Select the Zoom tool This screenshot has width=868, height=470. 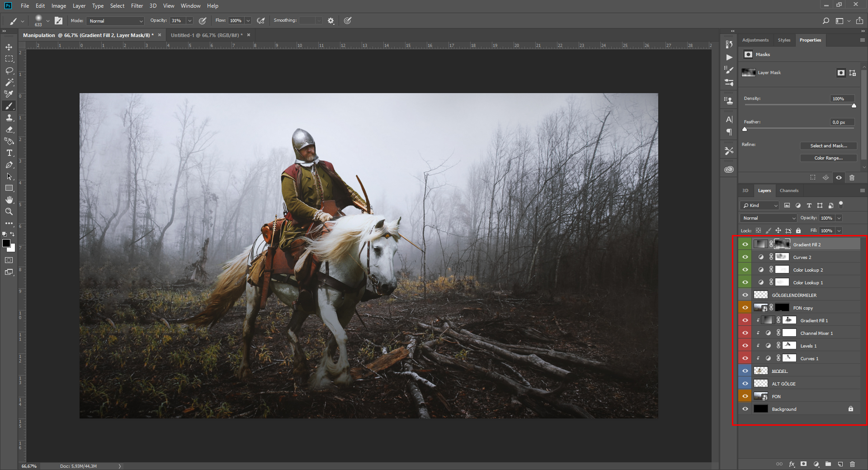(9, 211)
